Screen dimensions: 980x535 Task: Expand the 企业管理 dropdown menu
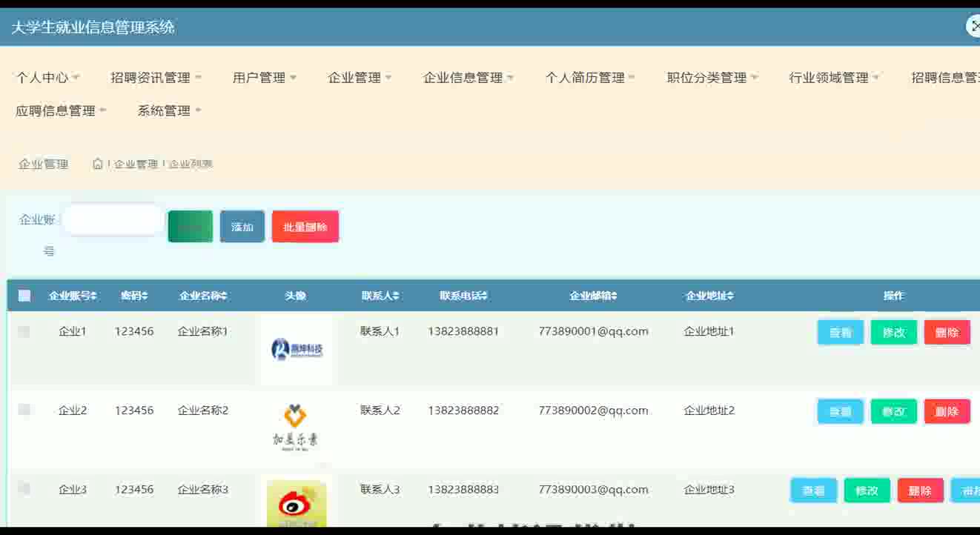tap(360, 77)
